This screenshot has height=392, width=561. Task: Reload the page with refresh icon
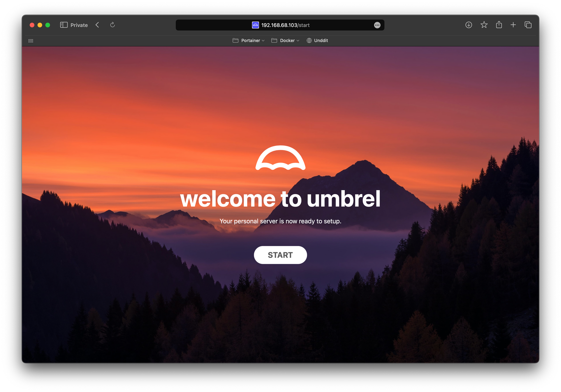(112, 25)
